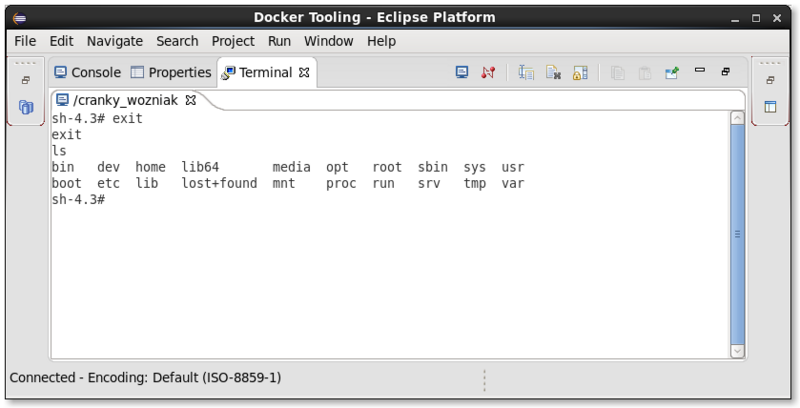Click the blue vertical scrollbar thumb
Viewport: 800px width, 408px height.
(x=737, y=235)
